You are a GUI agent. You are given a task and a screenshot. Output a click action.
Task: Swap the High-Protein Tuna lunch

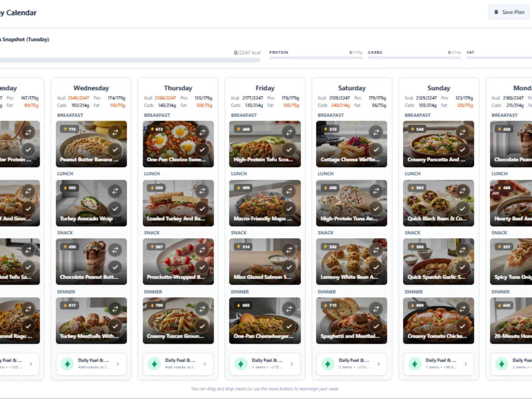[376, 191]
